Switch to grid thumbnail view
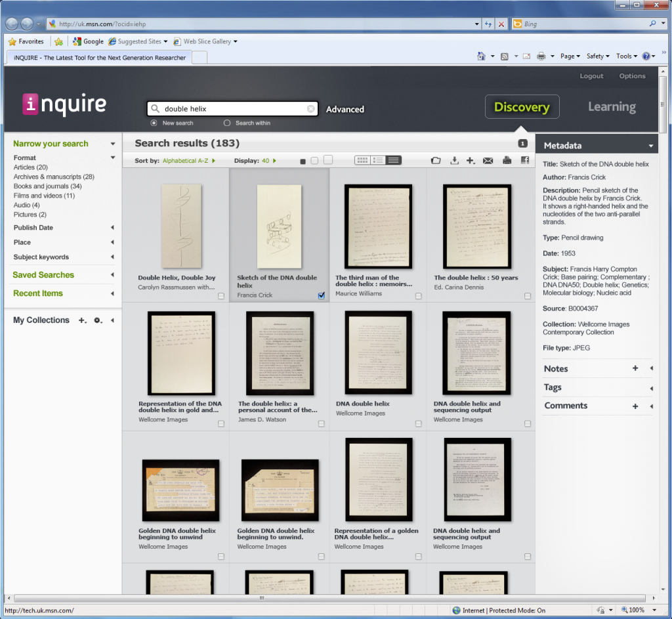 click(x=362, y=160)
